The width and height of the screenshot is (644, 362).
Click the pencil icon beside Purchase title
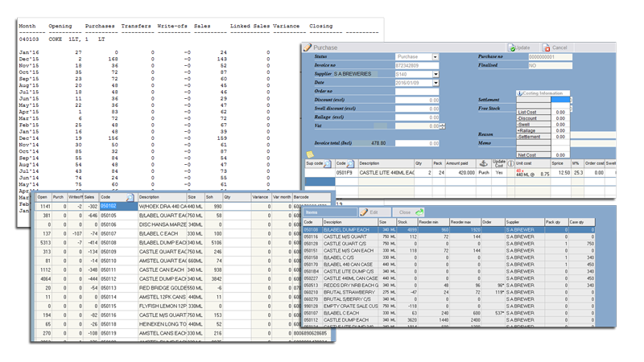click(x=308, y=47)
